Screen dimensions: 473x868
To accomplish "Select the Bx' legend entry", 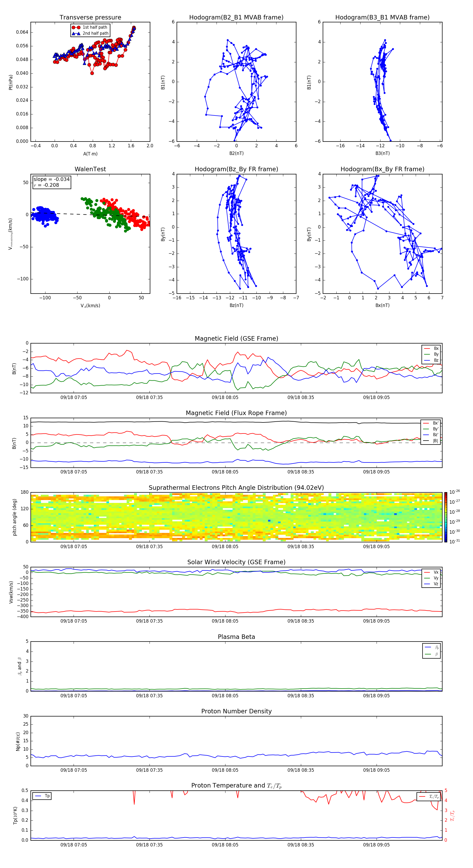I will pos(431,423).
